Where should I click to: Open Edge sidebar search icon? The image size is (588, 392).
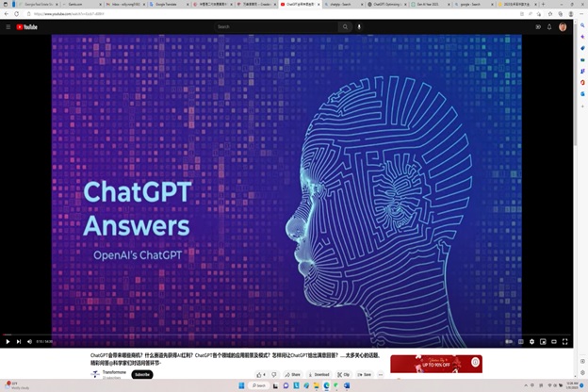point(582,25)
